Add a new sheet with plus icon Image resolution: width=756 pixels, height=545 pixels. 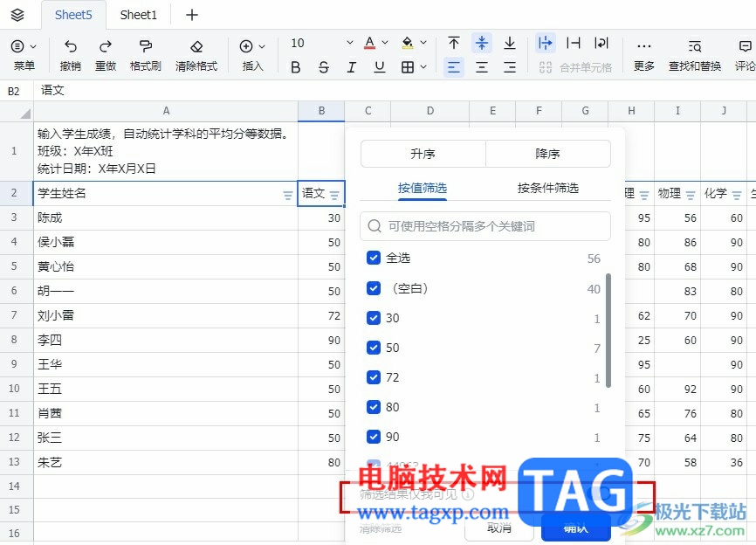192,15
